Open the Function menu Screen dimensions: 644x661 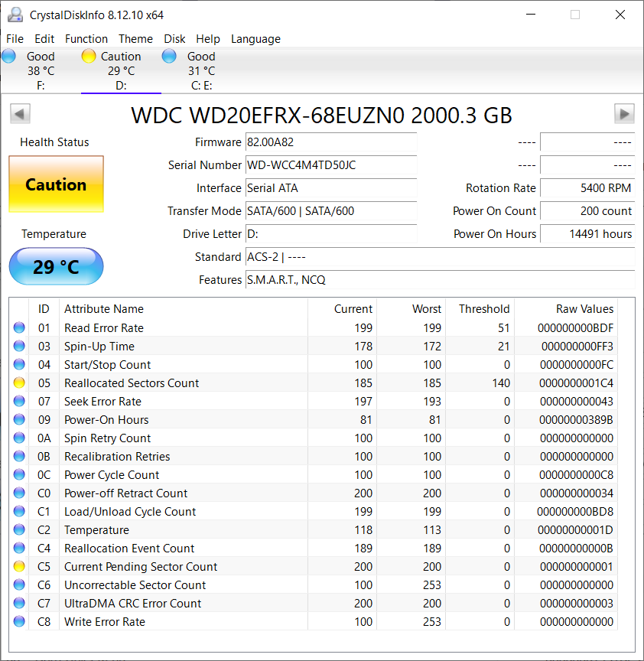(86, 39)
